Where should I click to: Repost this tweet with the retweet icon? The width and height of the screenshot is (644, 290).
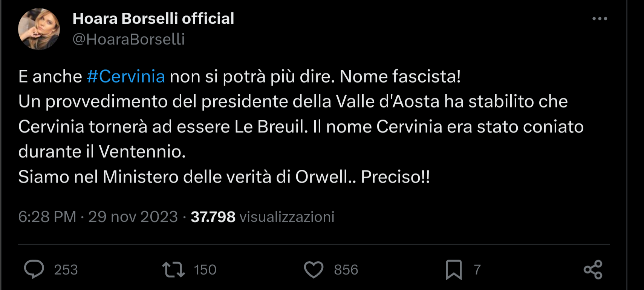click(173, 270)
